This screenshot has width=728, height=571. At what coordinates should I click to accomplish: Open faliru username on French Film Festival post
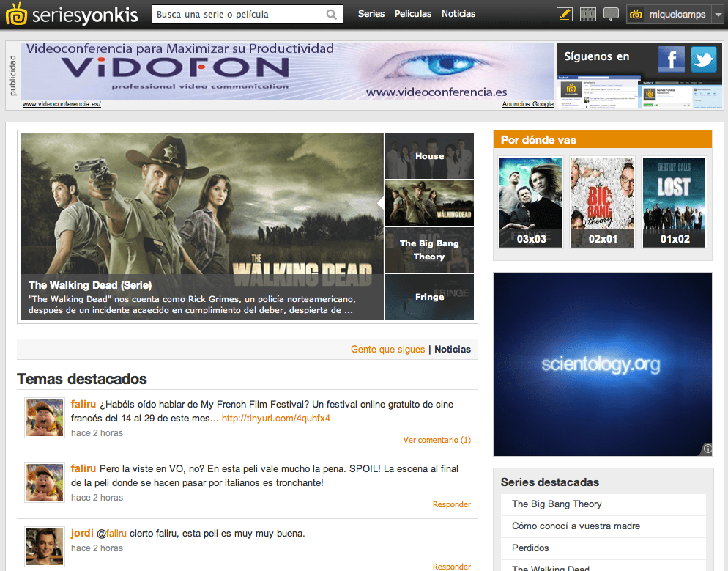click(83, 404)
